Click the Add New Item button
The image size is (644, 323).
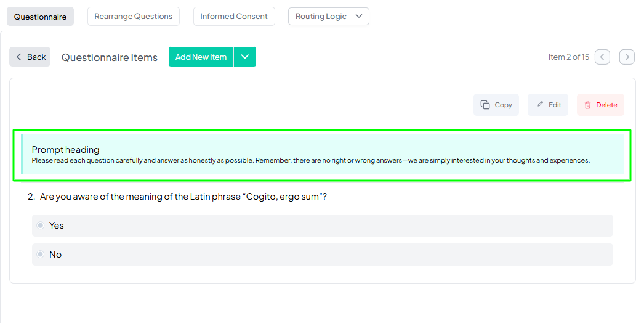point(201,57)
